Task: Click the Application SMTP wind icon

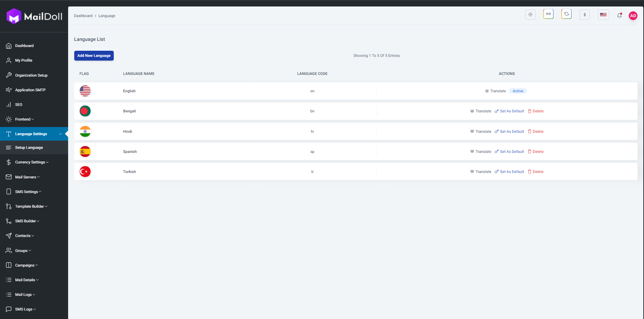Action: [x=9, y=90]
